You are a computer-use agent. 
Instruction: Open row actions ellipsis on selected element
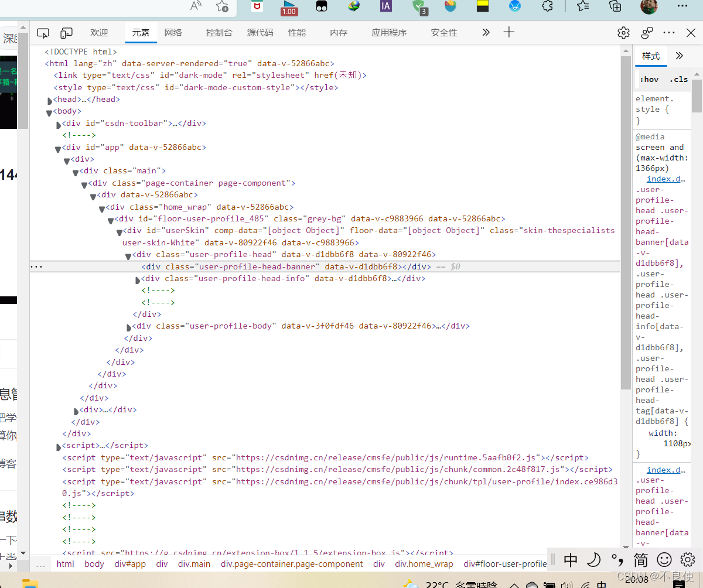pyautogui.click(x=36, y=266)
